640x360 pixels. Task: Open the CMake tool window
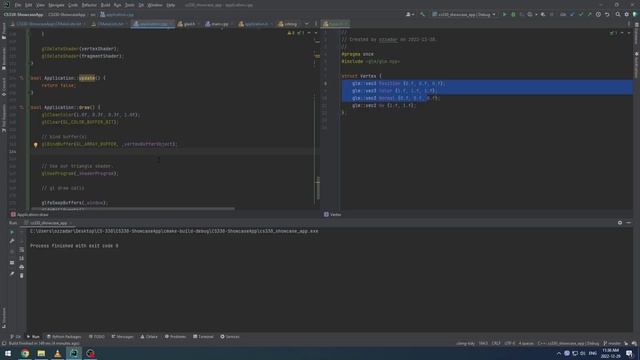coord(149,337)
